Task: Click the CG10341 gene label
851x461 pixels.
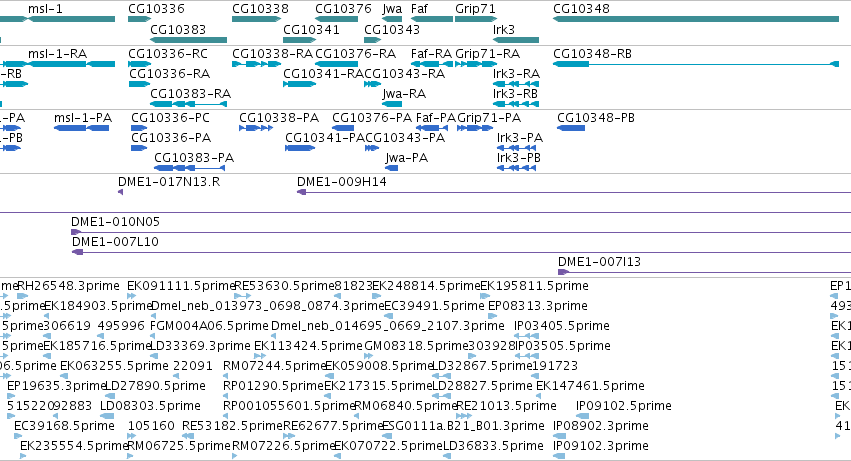Action: tap(312, 29)
